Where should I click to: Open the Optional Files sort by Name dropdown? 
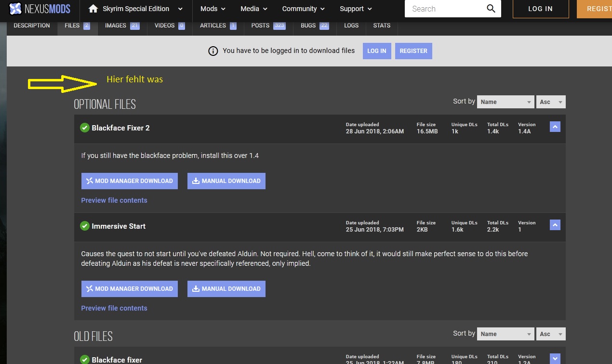click(x=506, y=102)
